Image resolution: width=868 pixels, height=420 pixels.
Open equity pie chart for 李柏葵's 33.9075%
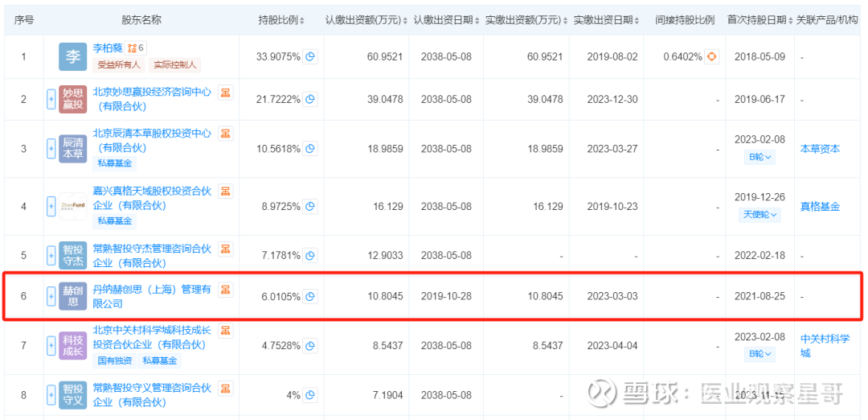coord(309,56)
